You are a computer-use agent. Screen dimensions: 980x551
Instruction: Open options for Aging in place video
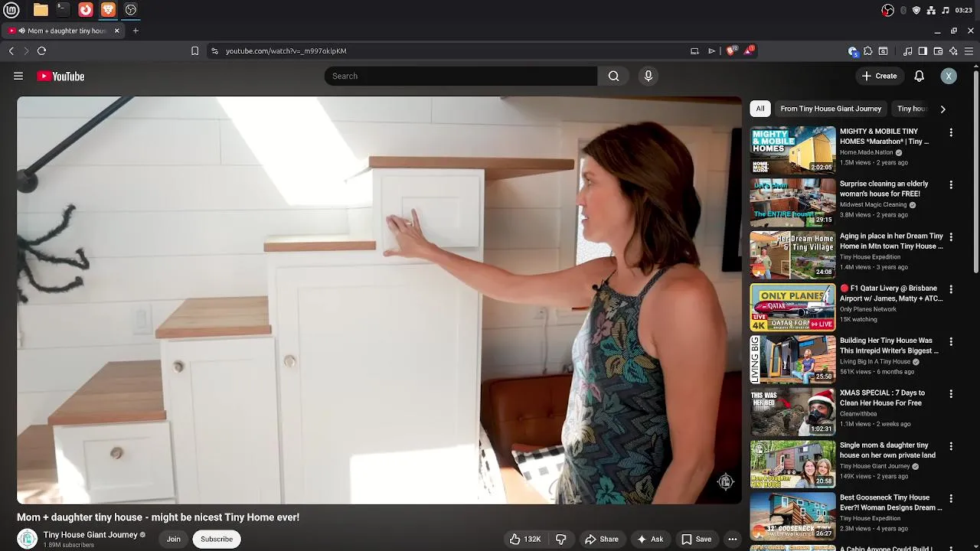coord(951,237)
